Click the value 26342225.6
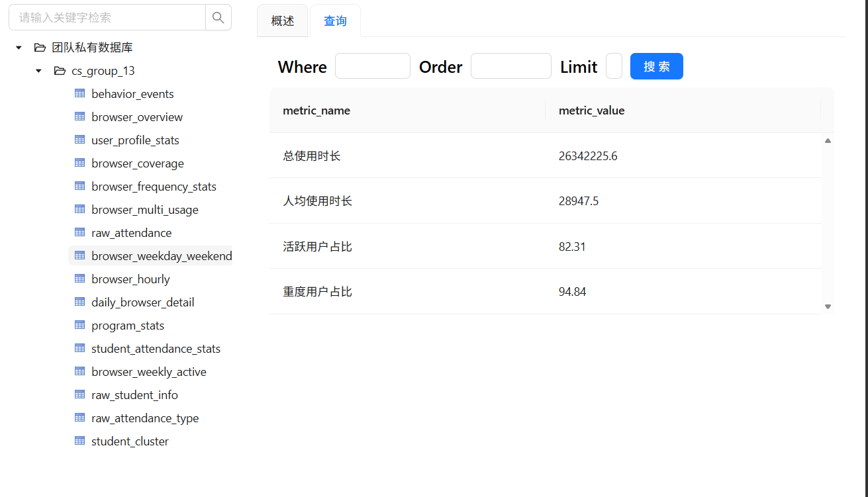 [588, 156]
